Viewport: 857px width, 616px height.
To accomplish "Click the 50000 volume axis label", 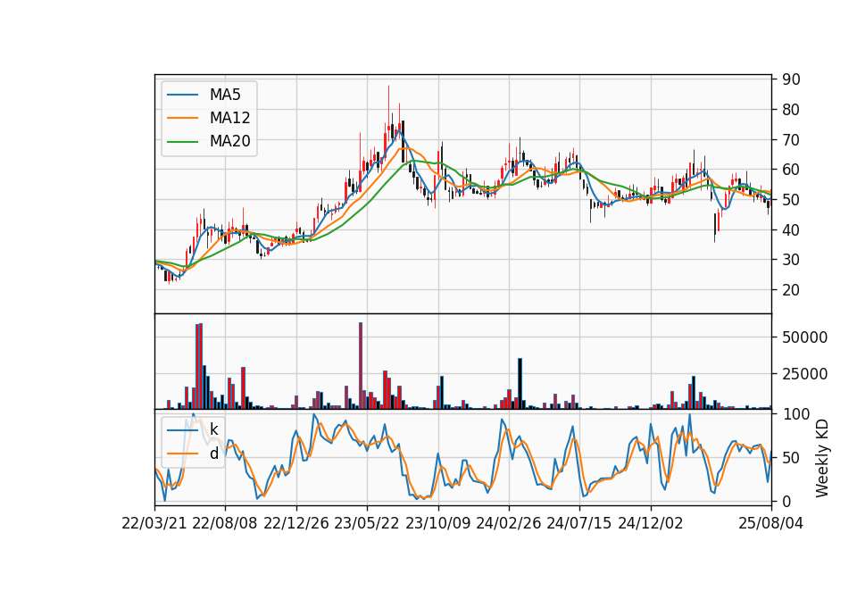I will [x=804, y=337].
